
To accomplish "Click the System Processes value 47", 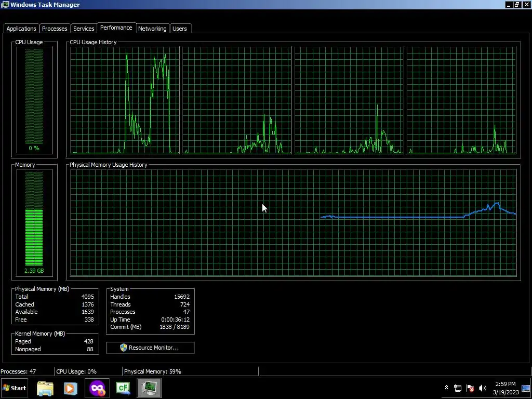I will tap(187, 312).
